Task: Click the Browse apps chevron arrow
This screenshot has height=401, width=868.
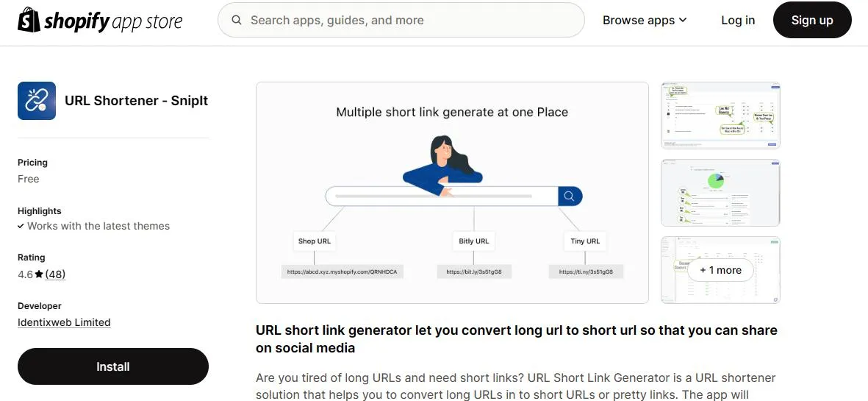Action: [x=683, y=21]
